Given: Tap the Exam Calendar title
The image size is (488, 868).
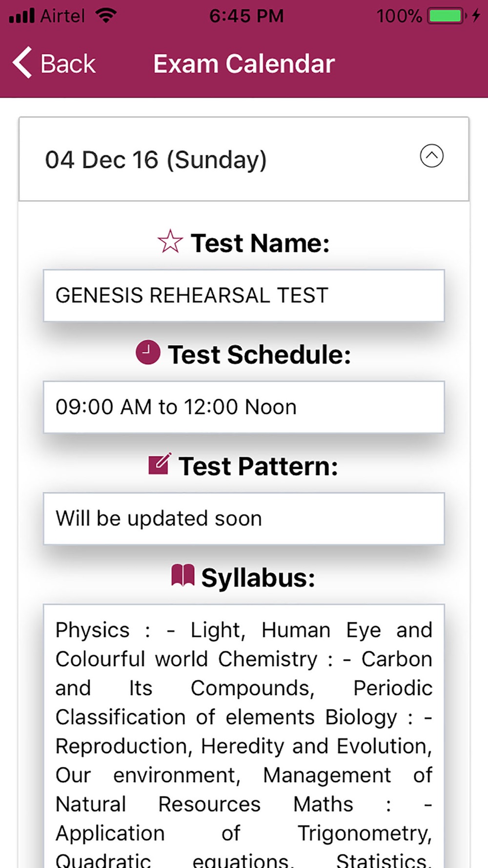Looking at the screenshot, I should 244,64.
